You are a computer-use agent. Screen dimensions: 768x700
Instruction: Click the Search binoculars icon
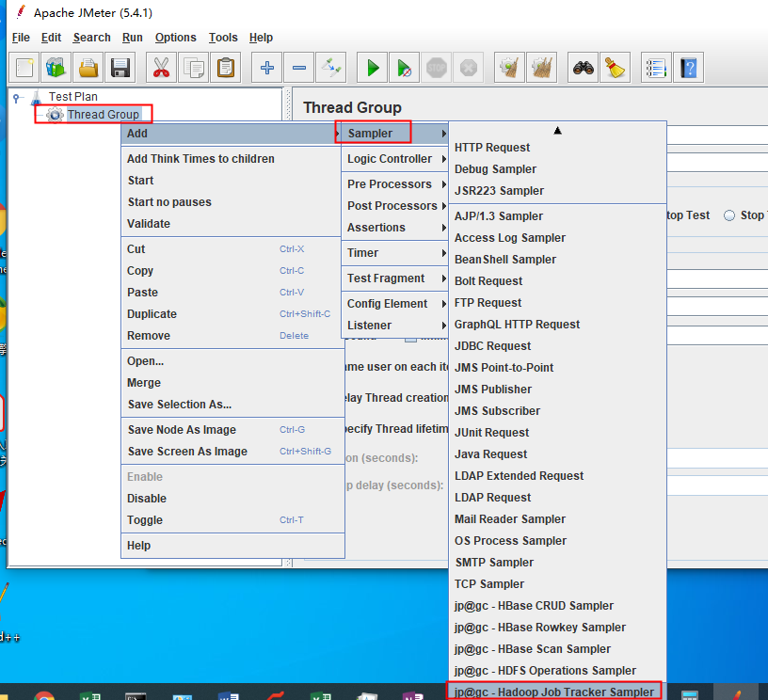582,67
